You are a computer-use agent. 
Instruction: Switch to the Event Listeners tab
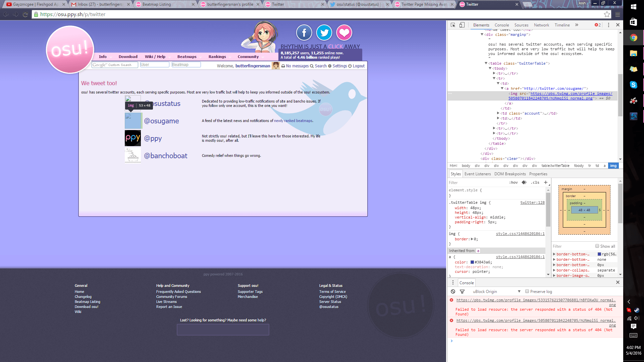point(477,174)
